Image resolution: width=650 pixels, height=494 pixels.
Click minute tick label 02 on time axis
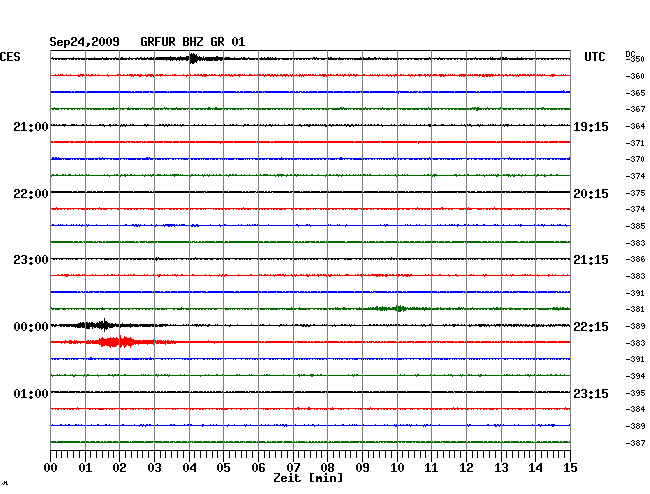[119, 467]
